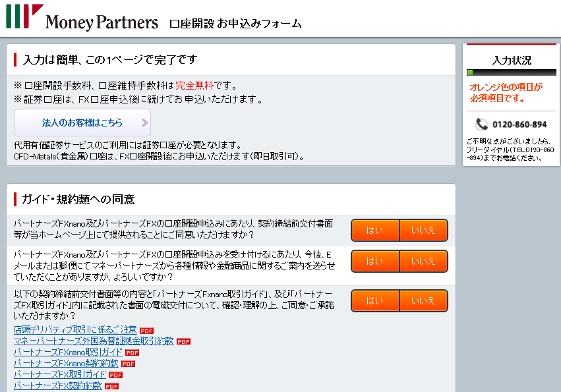Click PDF icon beside パートナーズFXnano取引ガイド
The height and width of the screenshot is (392, 561).
(132, 352)
